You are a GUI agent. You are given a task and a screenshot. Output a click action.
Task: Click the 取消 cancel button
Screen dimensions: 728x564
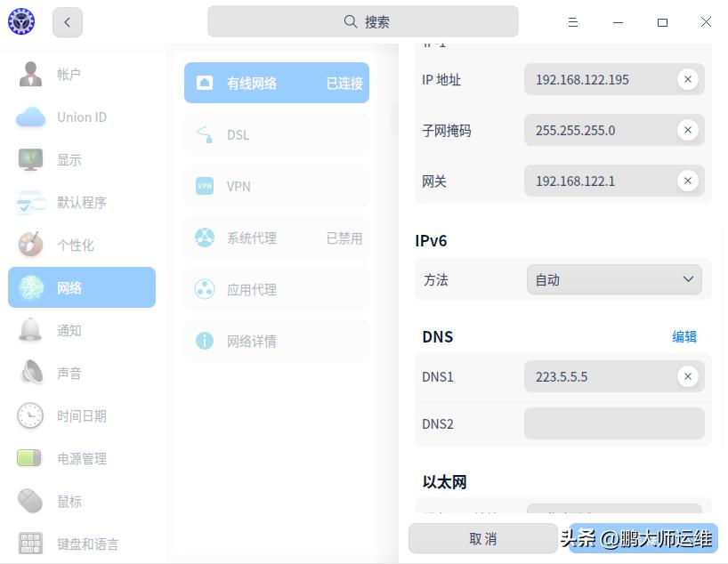(481, 538)
